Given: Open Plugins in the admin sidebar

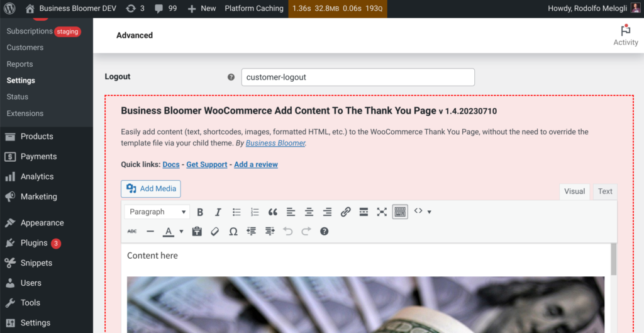Looking at the screenshot, I should tap(34, 243).
